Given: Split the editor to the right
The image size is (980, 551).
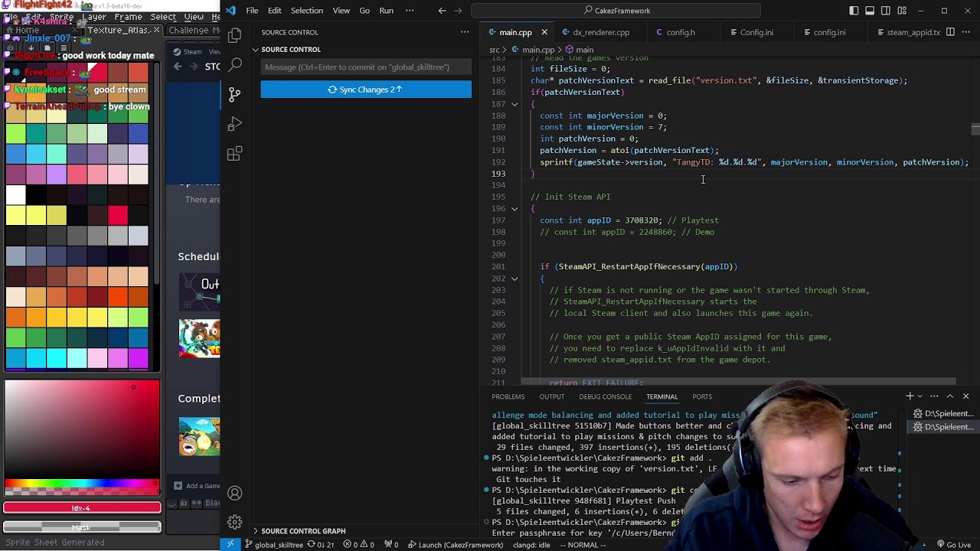Looking at the screenshot, I should tap(950, 32).
